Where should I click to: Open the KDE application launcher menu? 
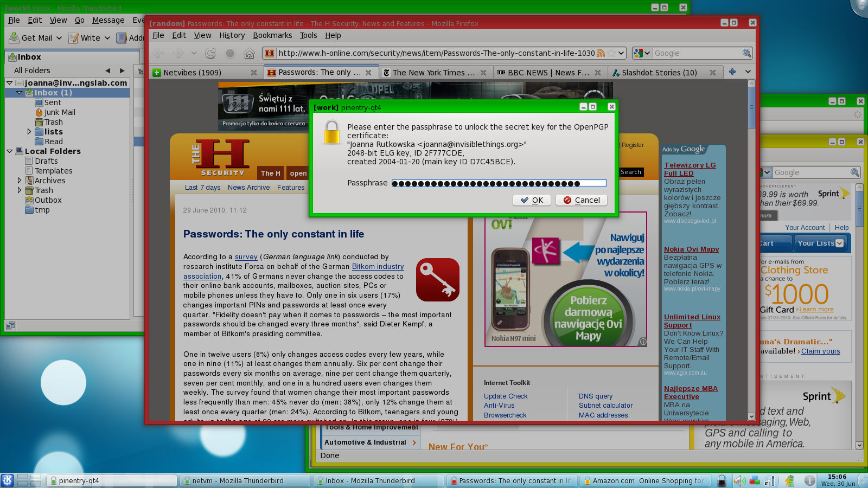[x=8, y=480]
